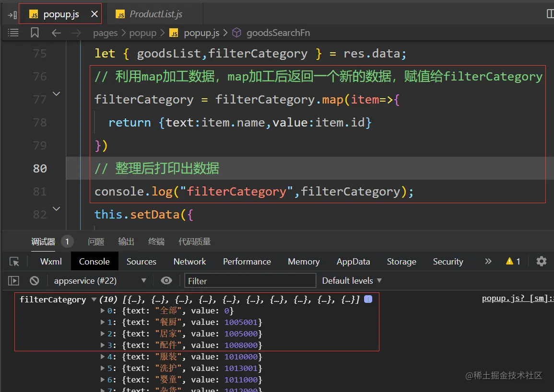Image resolution: width=554 pixels, height=392 pixels.
Task: Toggle the bookmark icon in breadcrumb bar
Action: [35, 33]
